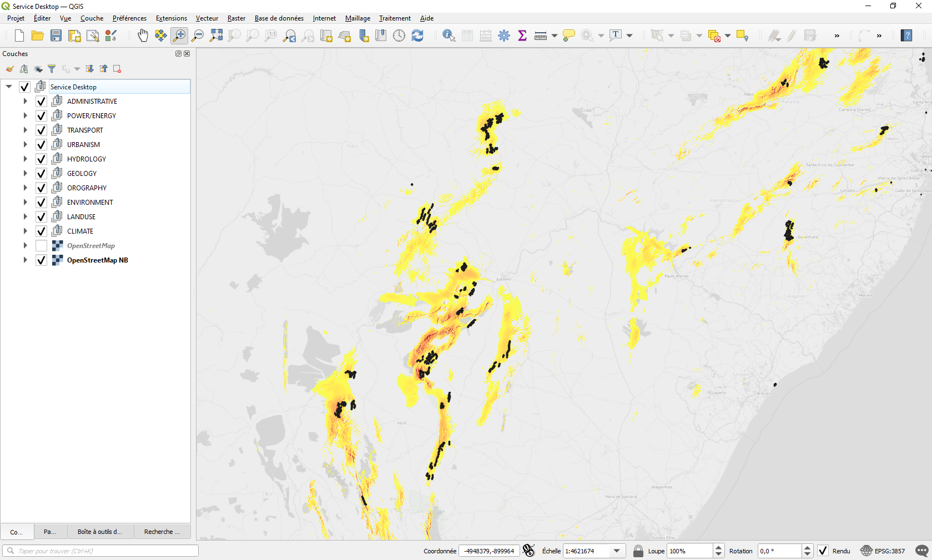Viewport: 932px width, 560px height.
Task: Select the Measure line ruler tool
Action: 541,36
